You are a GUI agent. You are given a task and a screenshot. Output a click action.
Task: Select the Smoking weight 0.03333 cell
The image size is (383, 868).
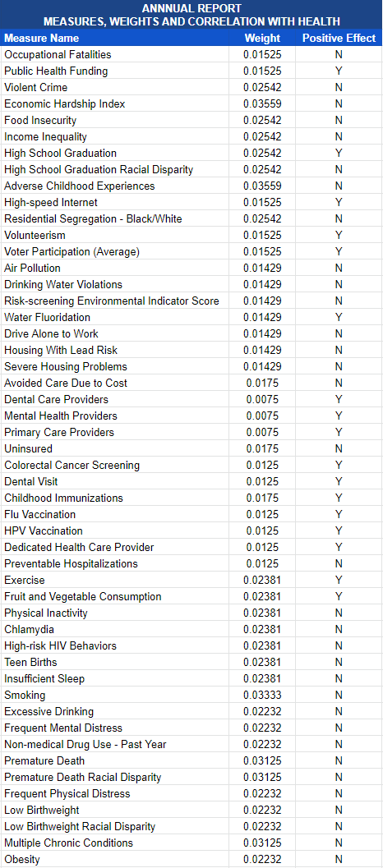pos(262,695)
